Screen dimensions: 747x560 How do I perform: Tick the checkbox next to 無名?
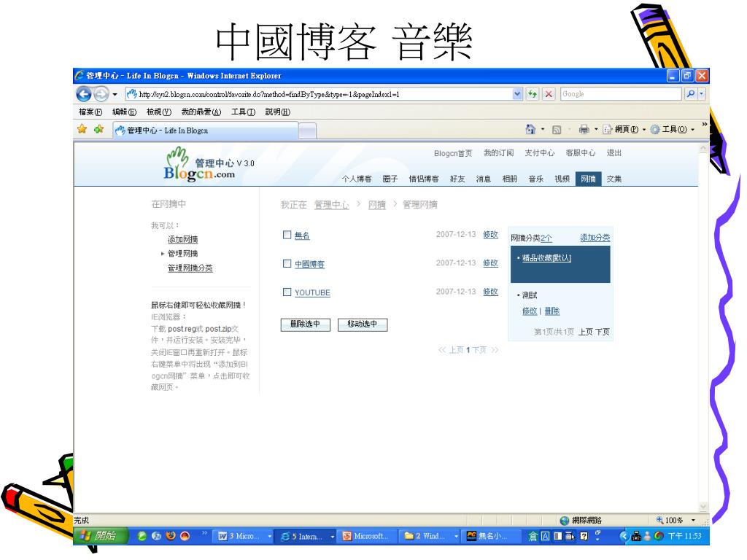287,235
